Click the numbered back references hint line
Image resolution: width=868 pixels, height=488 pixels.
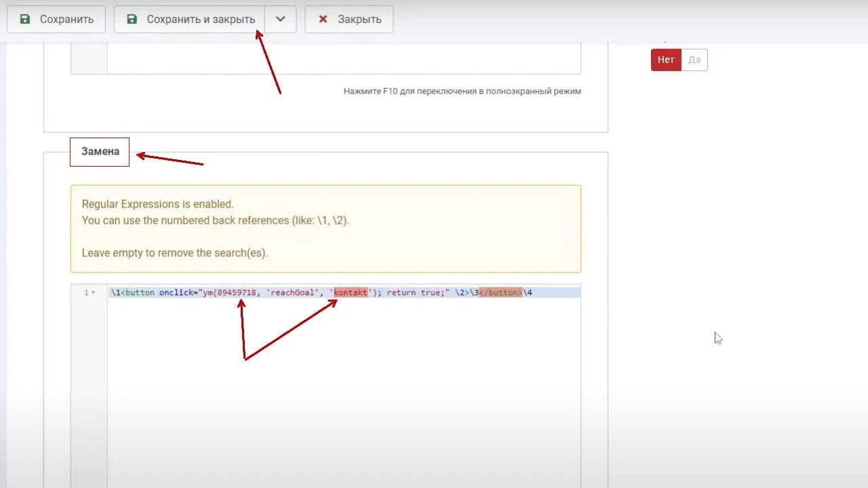click(x=216, y=220)
